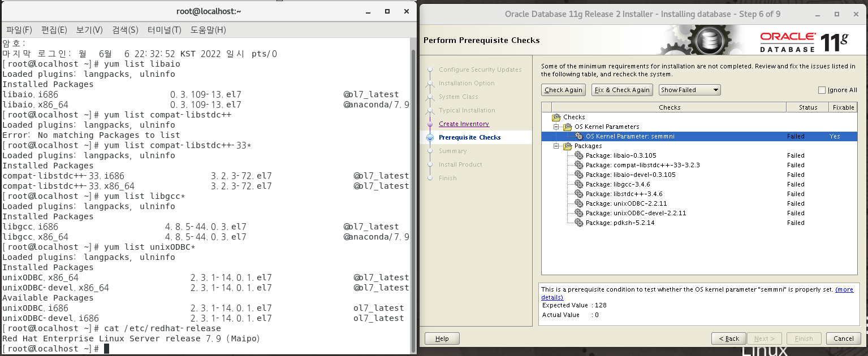Viewport: 868px width, 356px height.
Task: Click gear icon for libaio-0.3.105 package
Action: click(579, 155)
